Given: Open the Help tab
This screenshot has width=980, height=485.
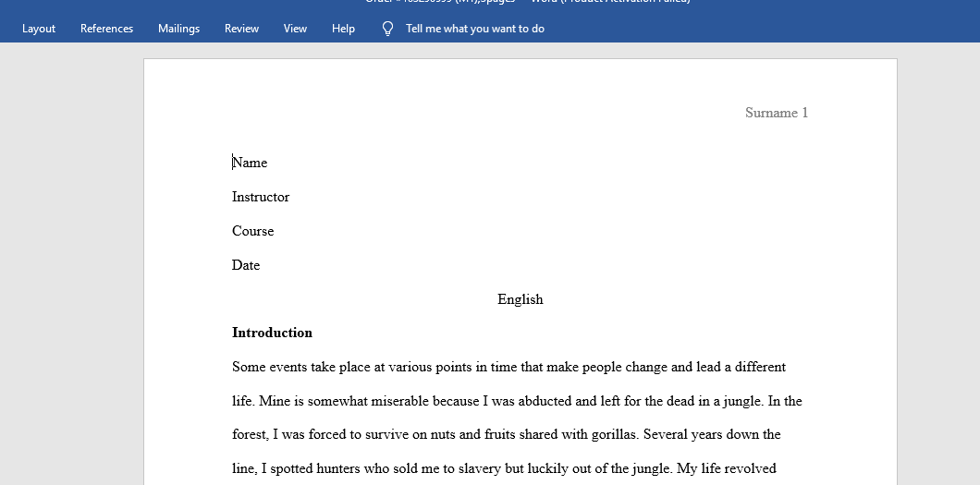Looking at the screenshot, I should (343, 29).
